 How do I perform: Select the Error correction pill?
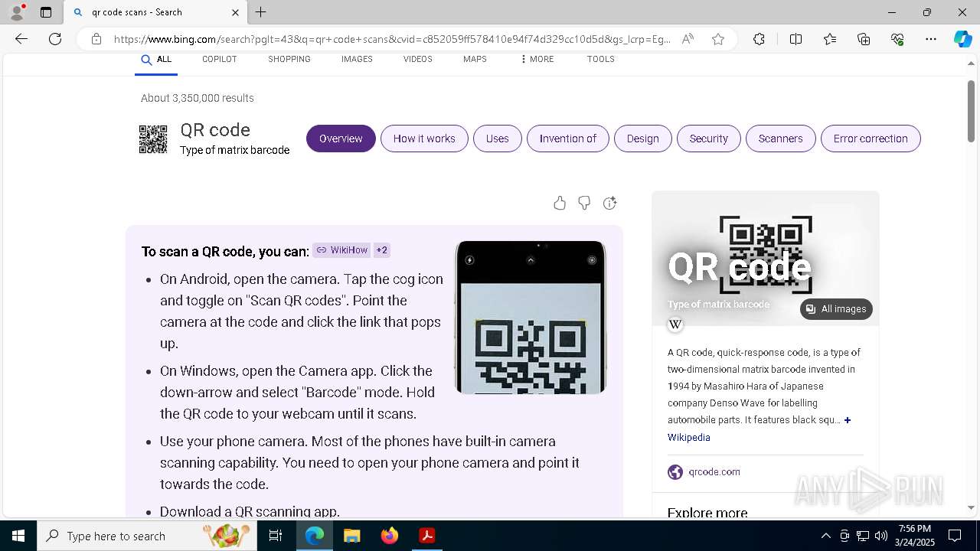871,139
